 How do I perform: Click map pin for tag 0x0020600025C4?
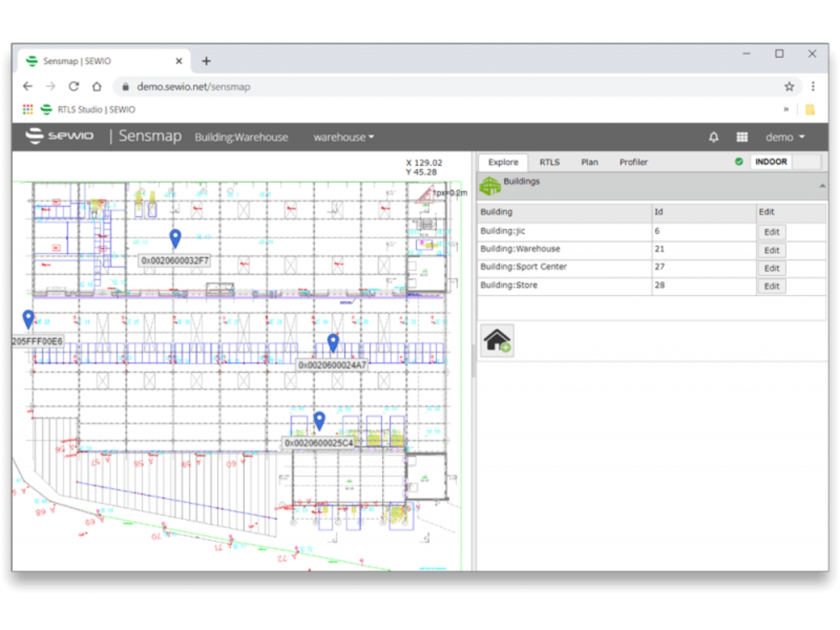[x=319, y=421]
